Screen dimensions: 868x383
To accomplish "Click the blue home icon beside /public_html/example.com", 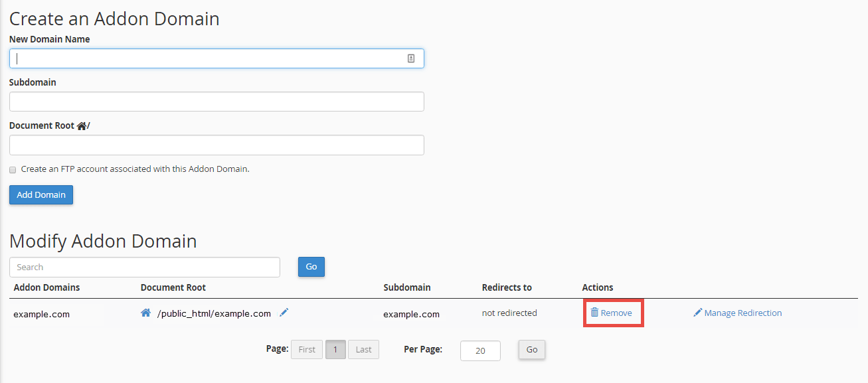I will (146, 313).
